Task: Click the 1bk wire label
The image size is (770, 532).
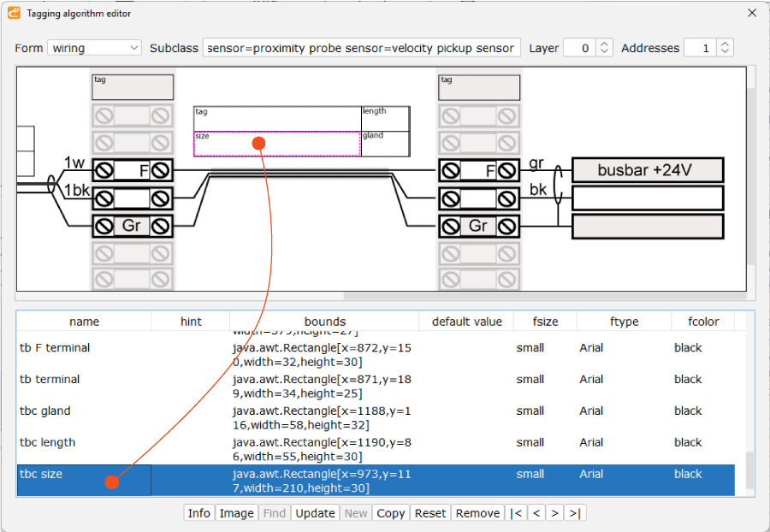Action: (x=77, y=190)
